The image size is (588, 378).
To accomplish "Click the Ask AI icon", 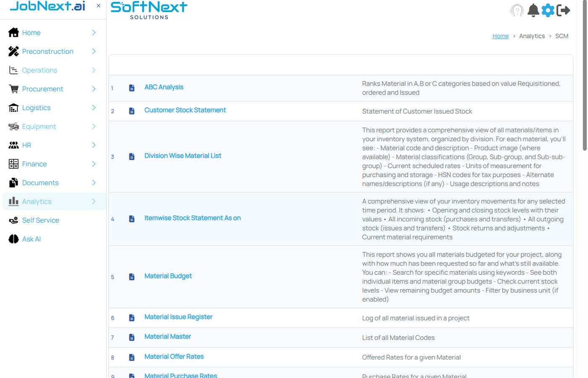I will pos(13,239).
